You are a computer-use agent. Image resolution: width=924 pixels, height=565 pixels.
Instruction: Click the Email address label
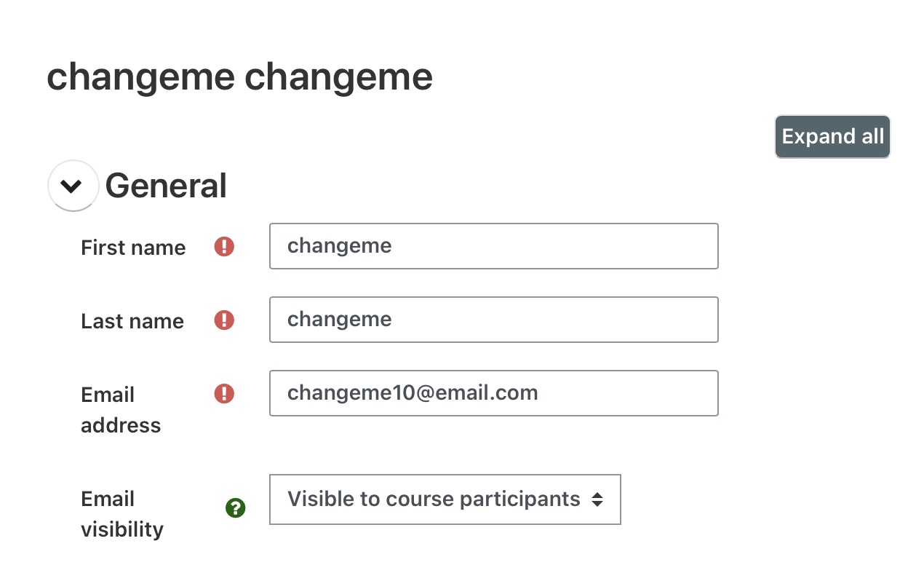pos(120,410)
